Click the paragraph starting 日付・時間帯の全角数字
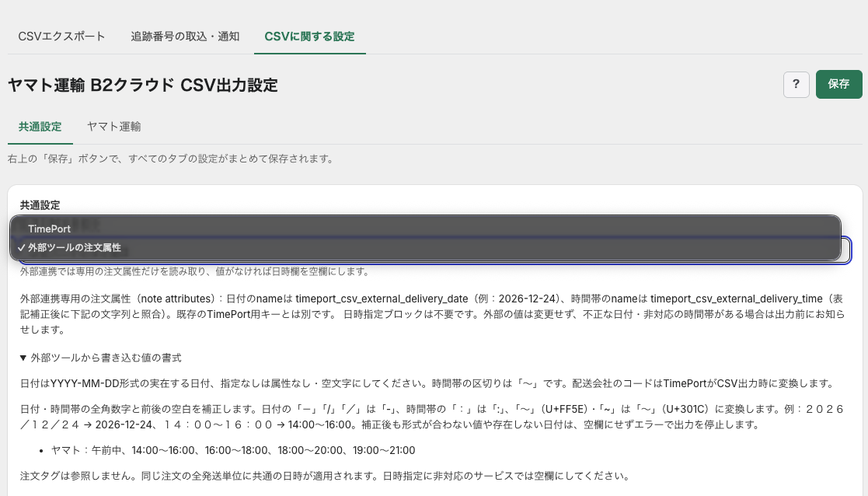The width and height of the screenshot is (868, 496). point(433,417)
